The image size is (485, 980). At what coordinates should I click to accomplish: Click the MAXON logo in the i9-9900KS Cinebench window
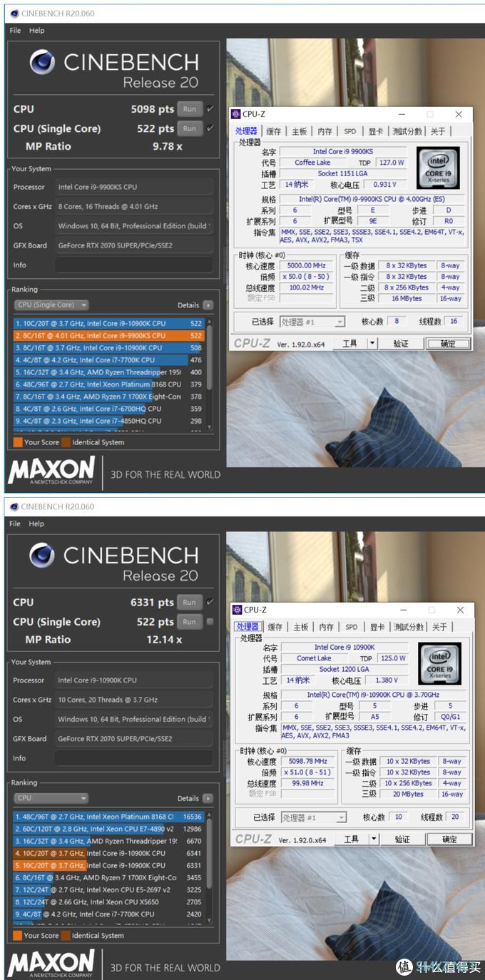pos(51,471)
